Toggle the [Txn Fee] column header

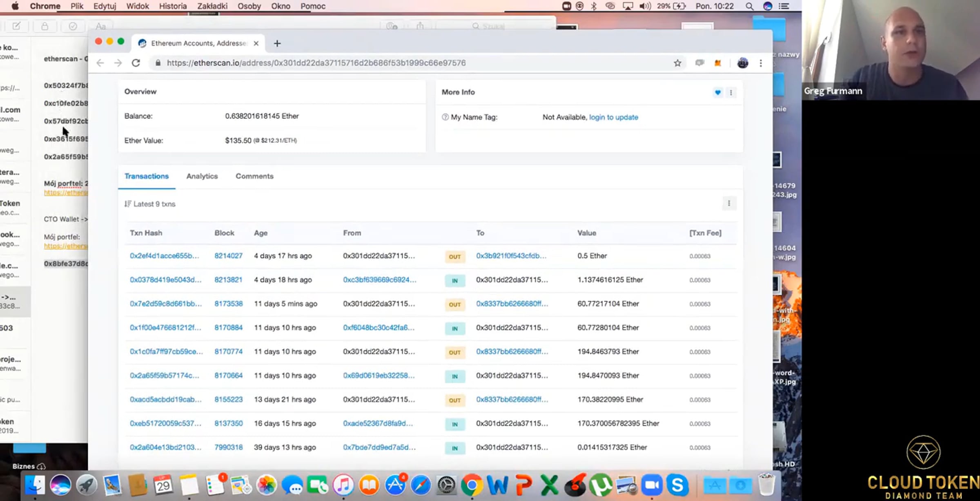point(705,233)
